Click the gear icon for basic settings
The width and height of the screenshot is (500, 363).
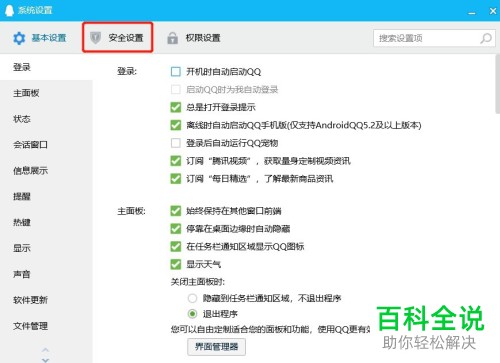coord(19,38)
